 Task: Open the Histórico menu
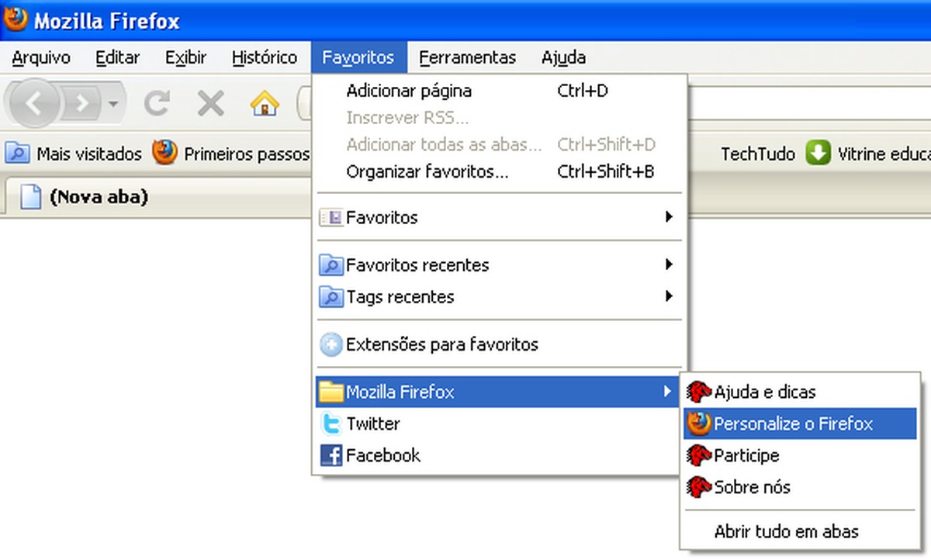click(x=265, y=57)
